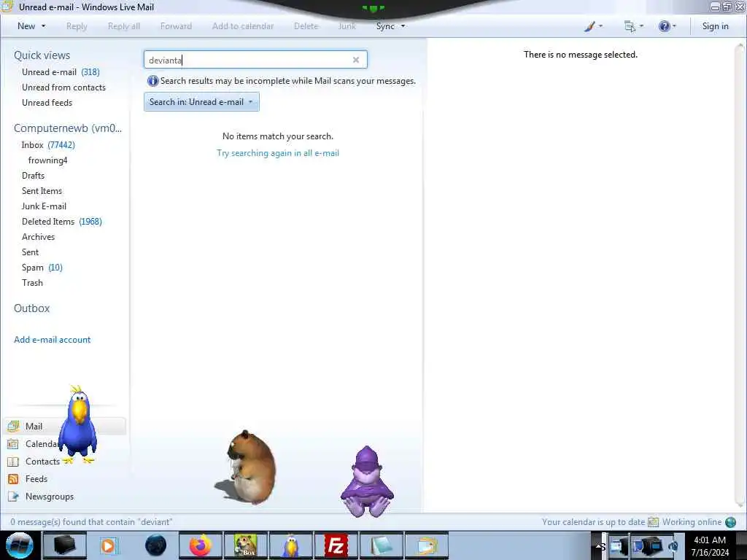Open the notepad taskbar icon
Image resolution: width=747 pixels, height=560 pixels.
pos(381,545)
